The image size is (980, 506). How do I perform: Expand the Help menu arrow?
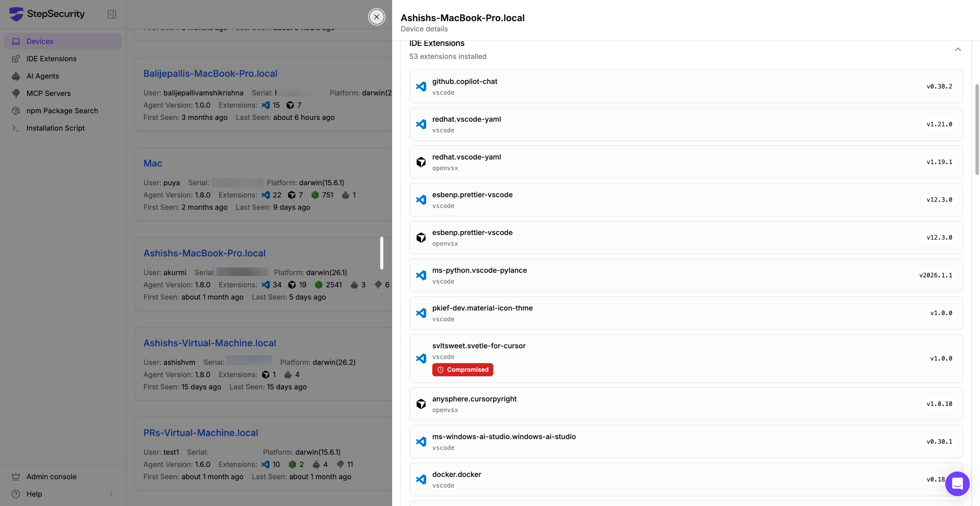pyautogui.click(x=111, y=494)
